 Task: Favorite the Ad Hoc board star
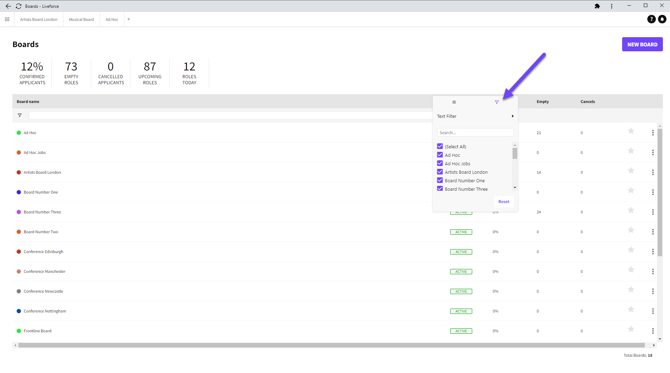(631, 131)
